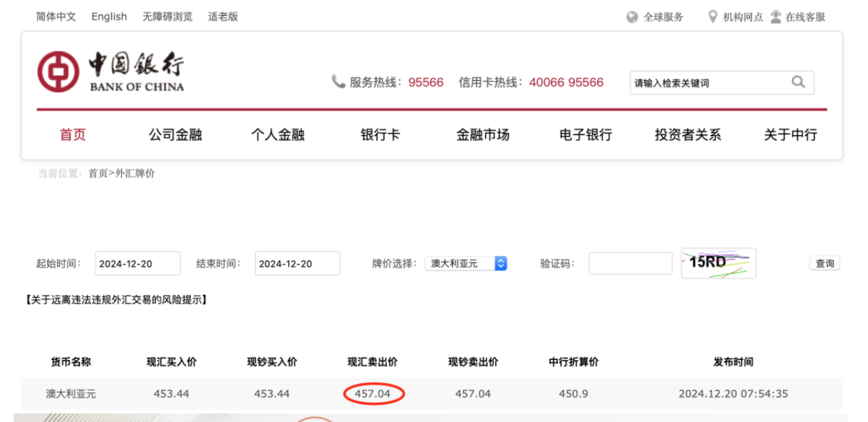
Task: Click the phone icon beside service hotline
Action: 338,82
